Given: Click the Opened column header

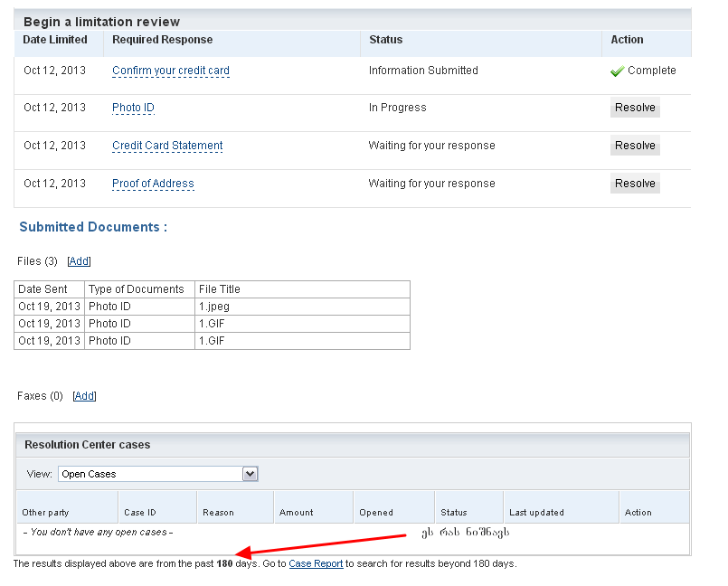Looking at the screenshot, I should (376, 512).
